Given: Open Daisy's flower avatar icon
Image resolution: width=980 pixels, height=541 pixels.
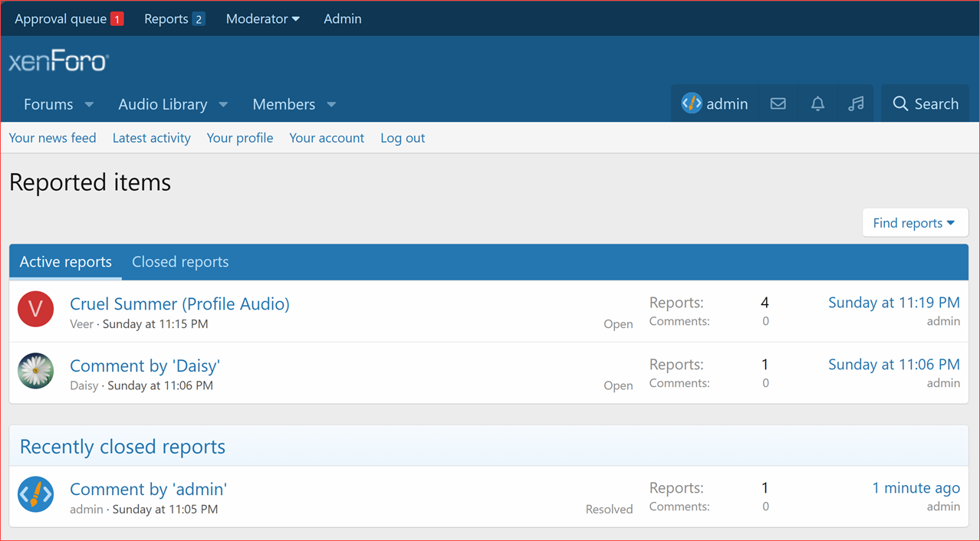Looking at the screenshot, I should click(35, 372).
